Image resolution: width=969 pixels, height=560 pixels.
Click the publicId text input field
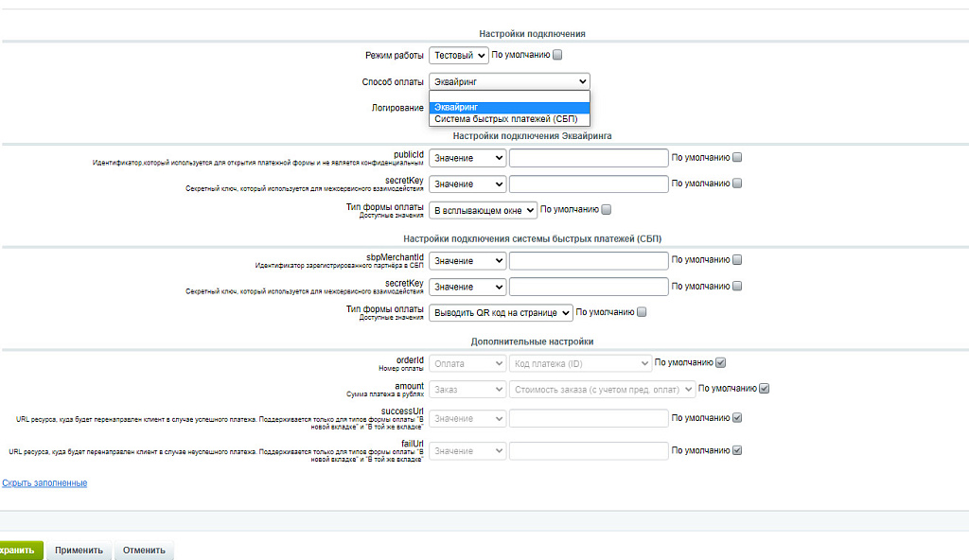pyautogui.click(x=589, y=158)
